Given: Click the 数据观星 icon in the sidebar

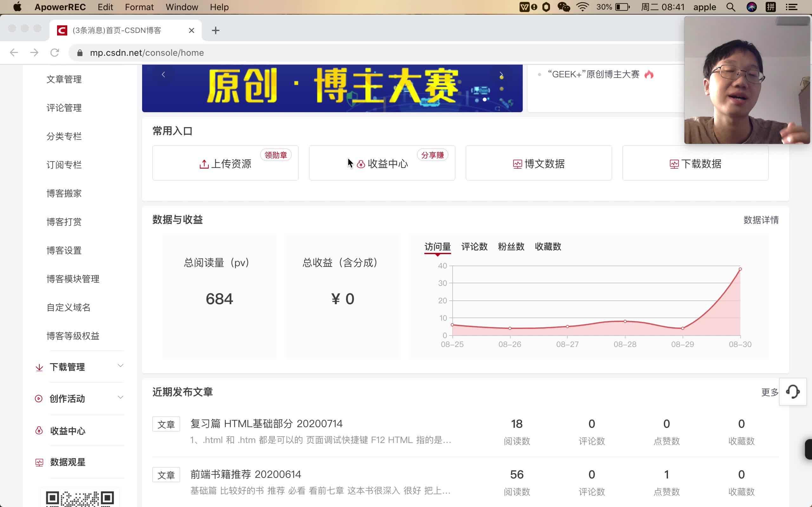Looking at the screenshot, I should (39, 462).
